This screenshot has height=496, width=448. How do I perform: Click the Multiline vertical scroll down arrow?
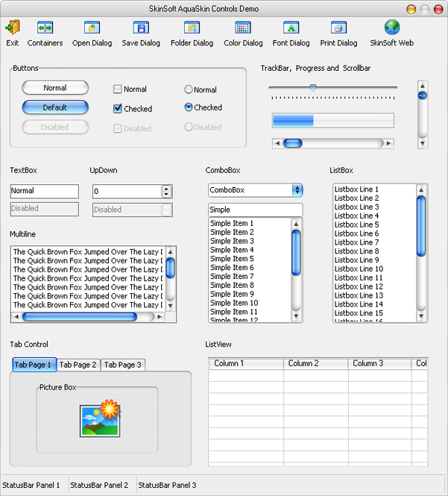[x=171, y=306]
